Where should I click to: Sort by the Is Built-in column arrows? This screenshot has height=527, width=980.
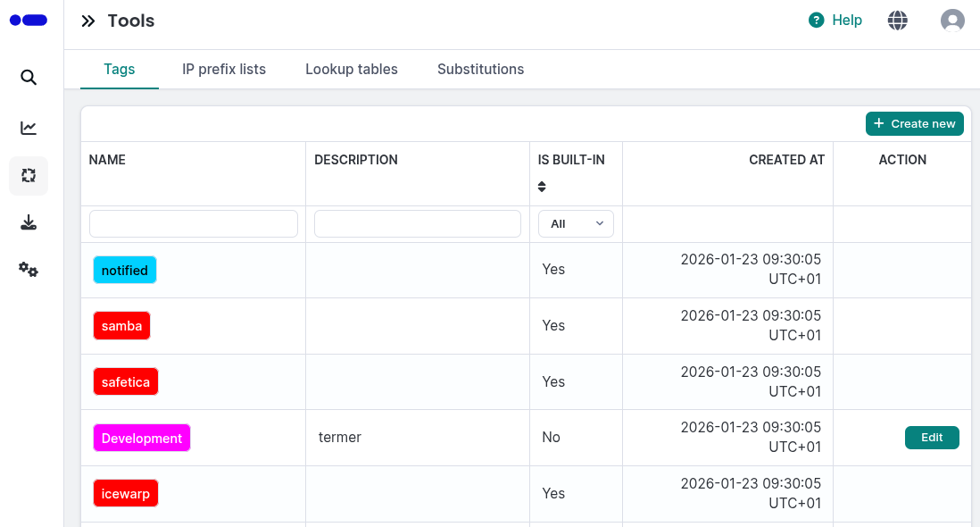click(542, 187)
